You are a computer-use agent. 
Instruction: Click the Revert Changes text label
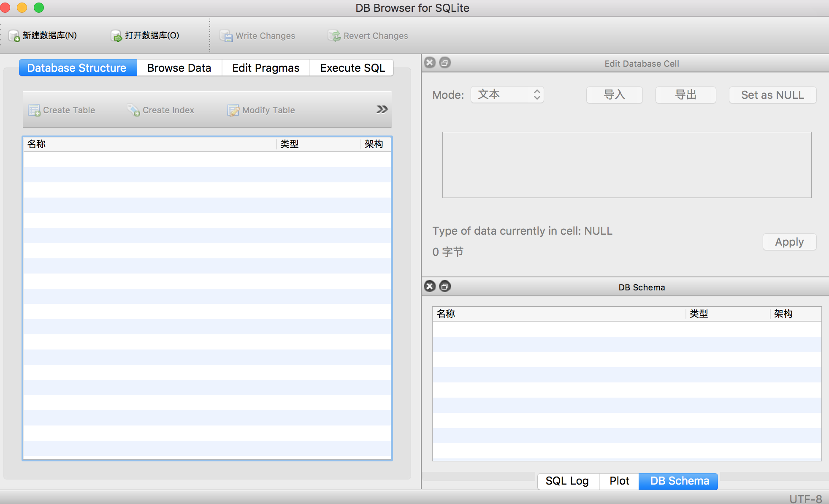pyautogui.click(x=376, y=36)
